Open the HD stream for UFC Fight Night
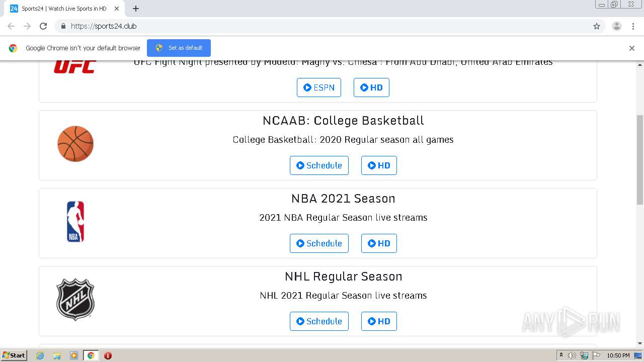The width and height of the screenshot is (644, 362). pos(371,87)
